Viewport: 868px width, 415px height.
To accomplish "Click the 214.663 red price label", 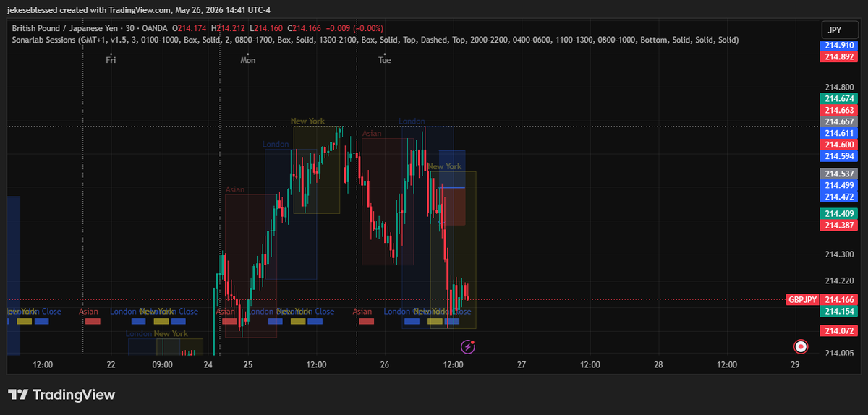I will [x=839, y=110].
